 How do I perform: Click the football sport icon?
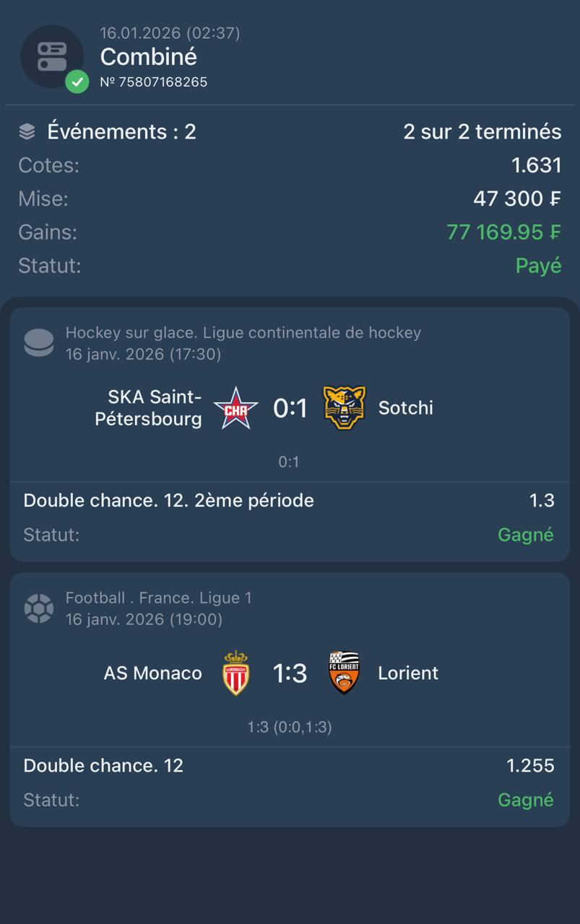38,608
